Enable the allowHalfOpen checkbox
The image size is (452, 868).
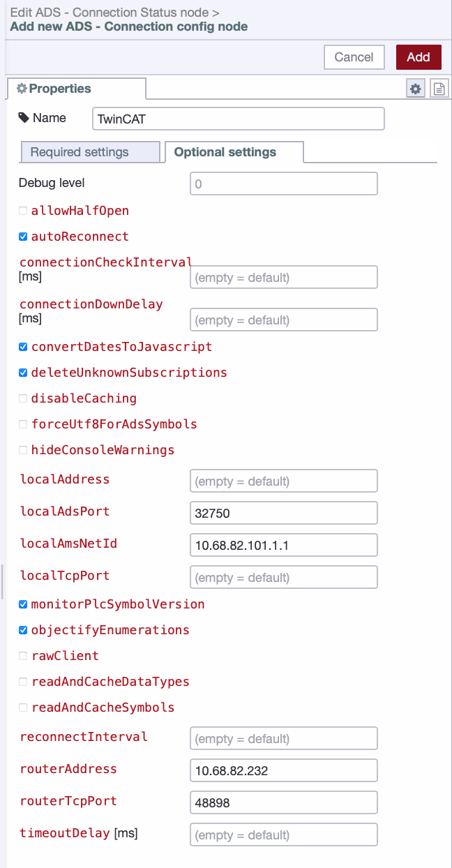pyautogui.click(x=22, y=210)
